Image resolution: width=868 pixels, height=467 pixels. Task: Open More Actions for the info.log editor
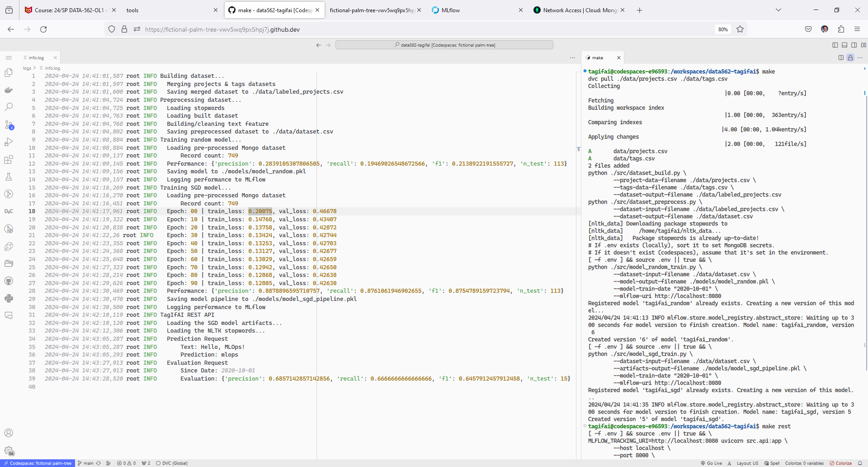pos(572,58)
